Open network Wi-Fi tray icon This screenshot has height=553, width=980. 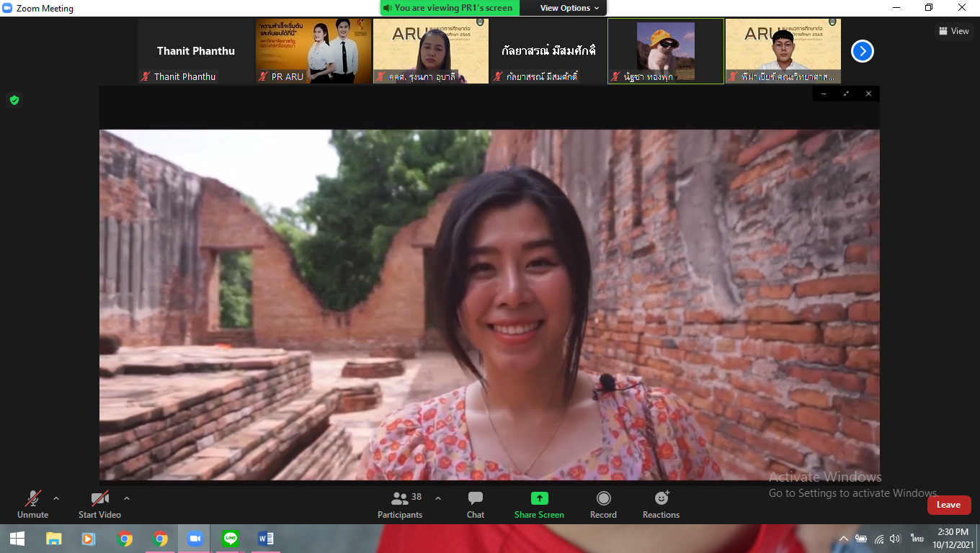point(878,539)
